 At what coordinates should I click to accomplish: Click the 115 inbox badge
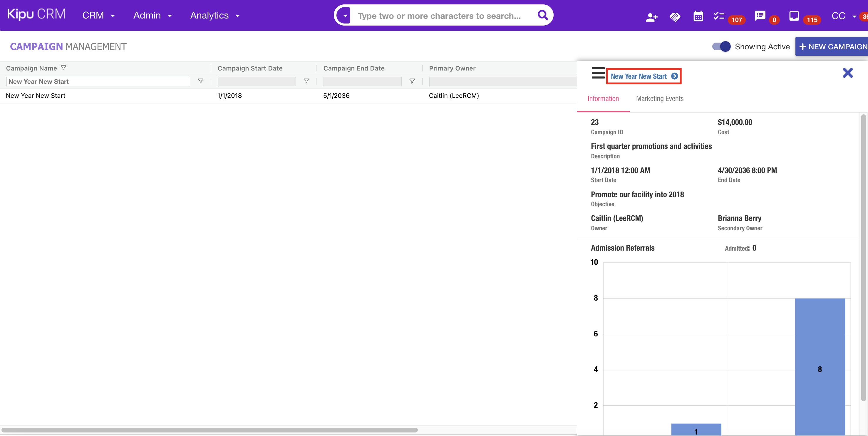click(812, 20)
